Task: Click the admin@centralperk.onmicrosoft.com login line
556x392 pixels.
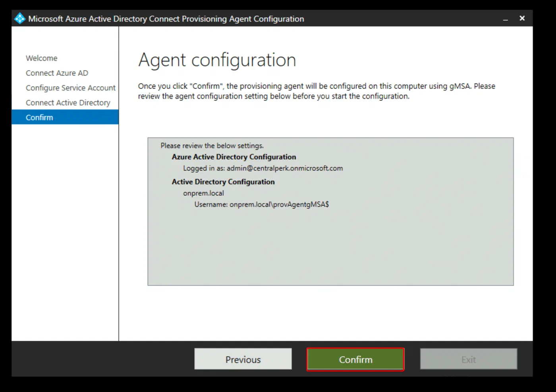Action: pyautogui.click(x=263, y=168)
